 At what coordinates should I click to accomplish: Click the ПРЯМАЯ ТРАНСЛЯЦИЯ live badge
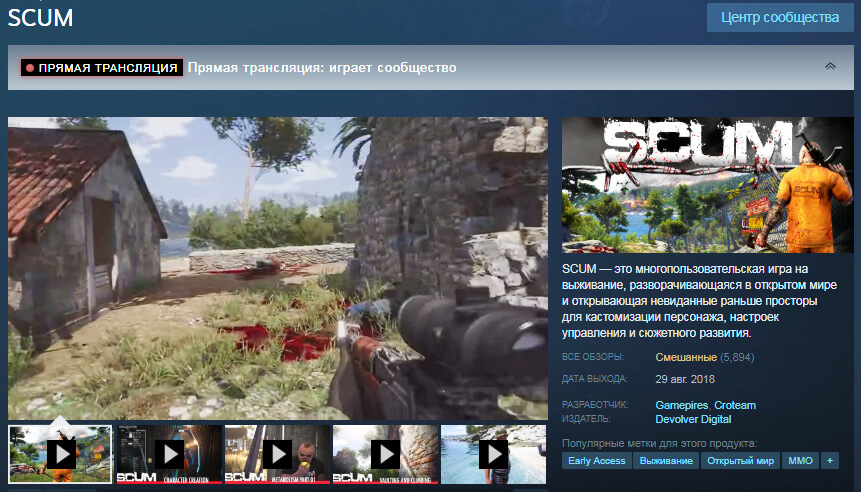[x=102, y=68]
